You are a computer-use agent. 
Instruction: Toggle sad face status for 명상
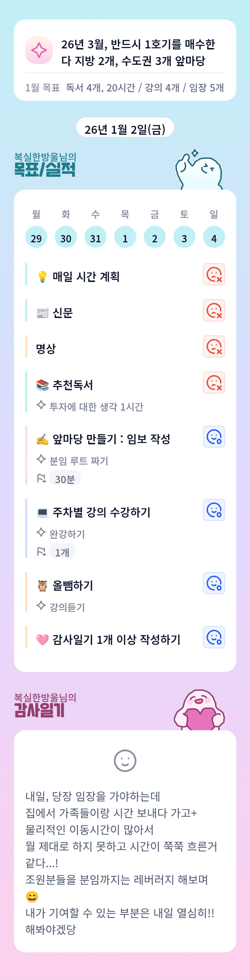(x=214, y=347)
